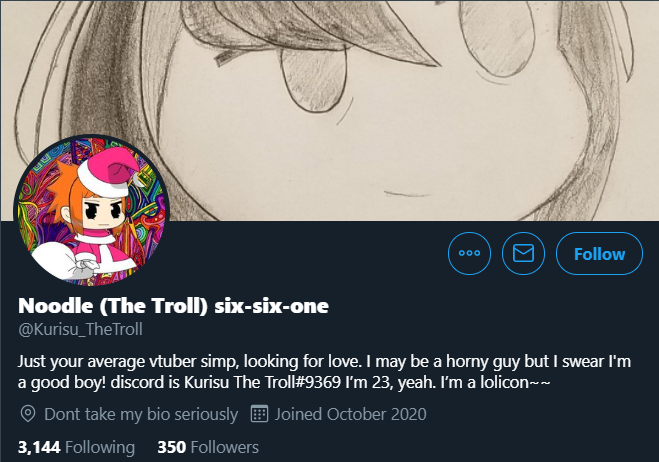Click the six-six-one part of the name
This screenshot has width=659, height=462.
pyautogui.click(x=272, y=306)
